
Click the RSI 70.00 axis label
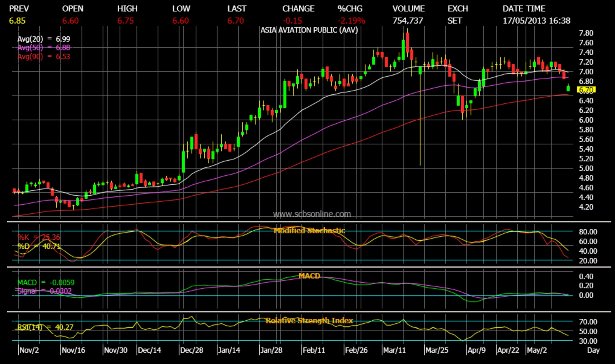click(588, 322)
